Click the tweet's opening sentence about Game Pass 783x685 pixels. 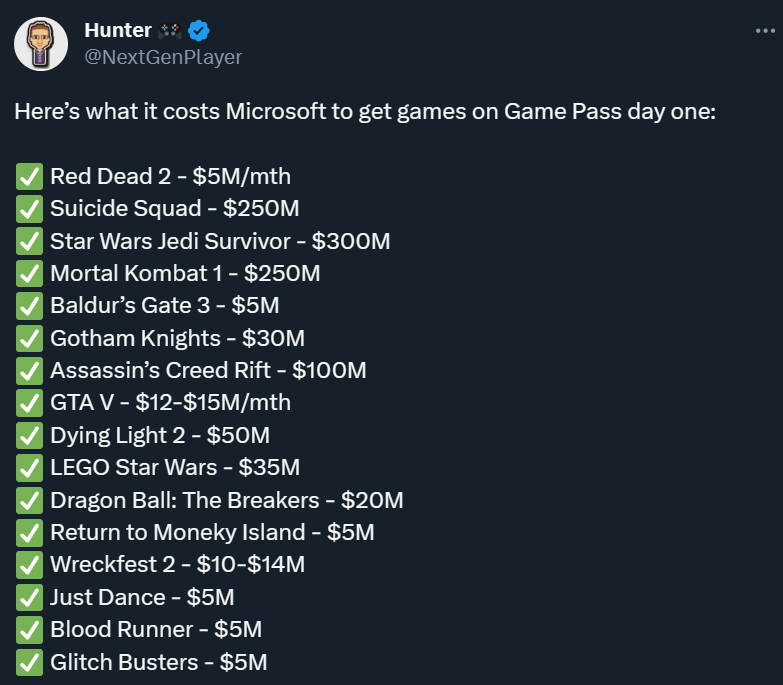click(364, 112)
